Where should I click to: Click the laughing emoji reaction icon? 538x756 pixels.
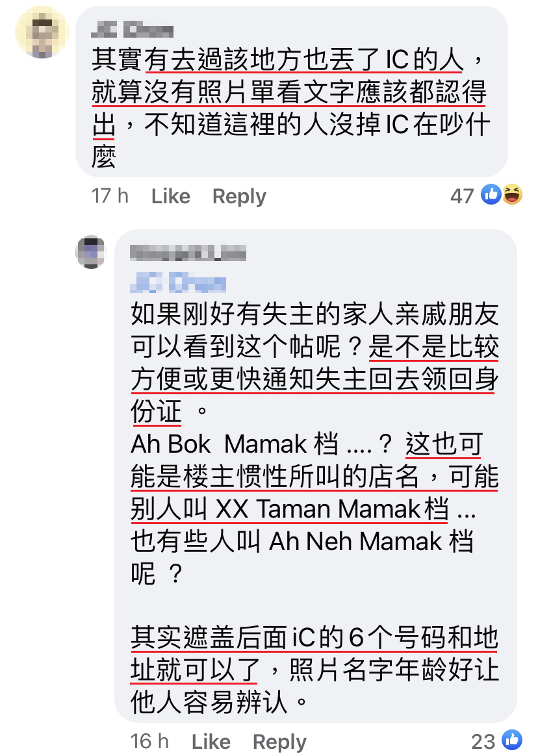tap(512, 195)
